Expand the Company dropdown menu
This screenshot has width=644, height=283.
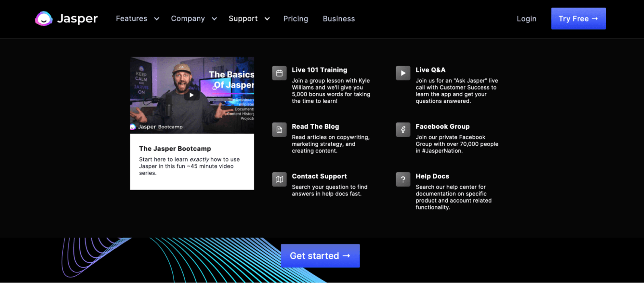[x=194, y=19]
